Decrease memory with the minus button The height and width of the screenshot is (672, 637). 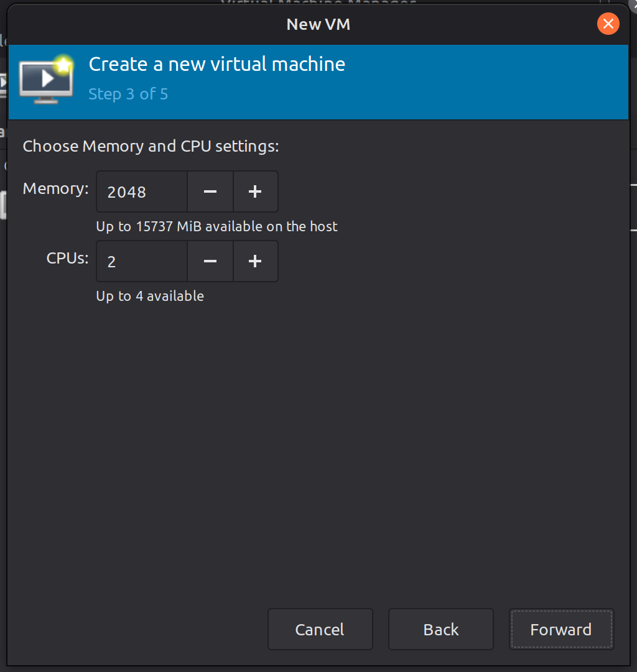click(210, 192)
